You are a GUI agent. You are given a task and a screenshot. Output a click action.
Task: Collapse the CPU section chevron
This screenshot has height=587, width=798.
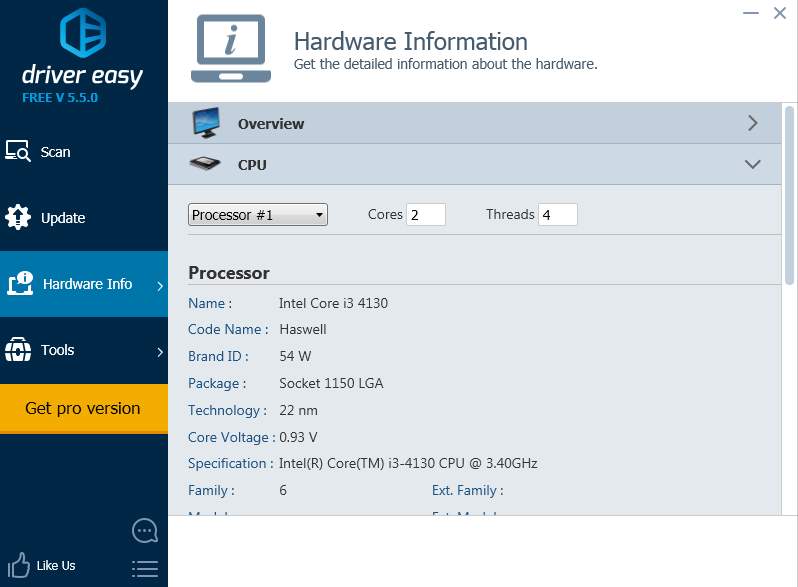(x=753, y=164)
